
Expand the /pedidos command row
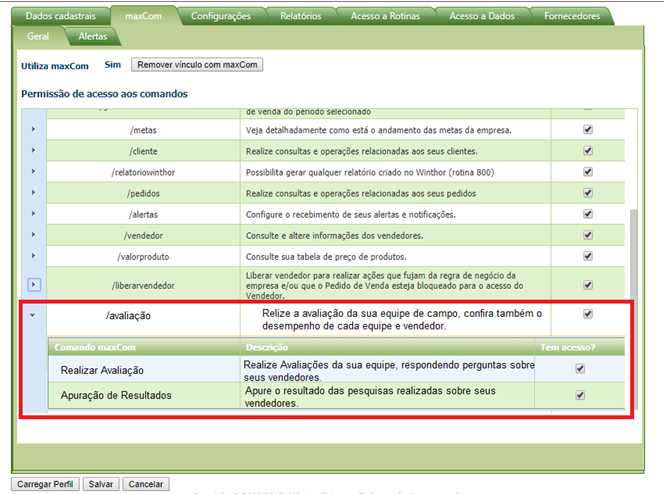34,193
